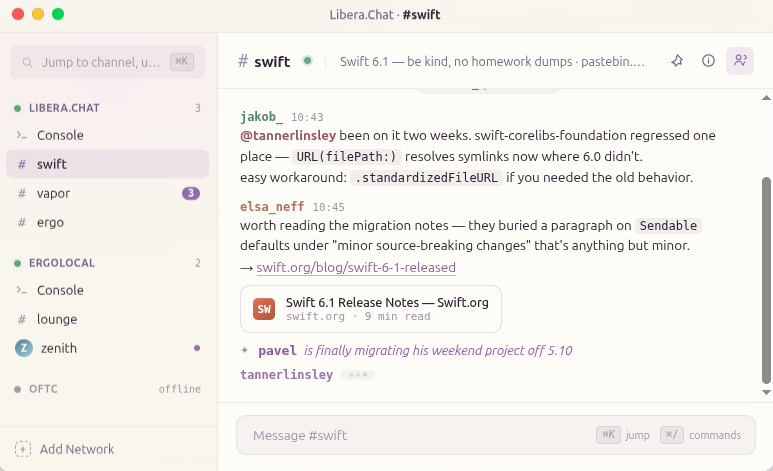The height and width of the screenshot is (471, 773).
Task: Click the SW Swift.org preview icon
Action: pos(264,309)
